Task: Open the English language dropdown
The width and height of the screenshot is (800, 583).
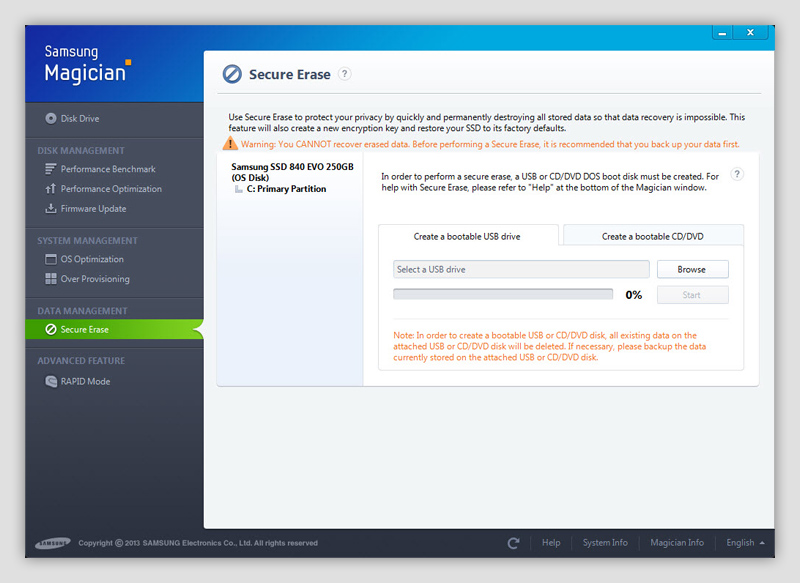Action: (745, 543)
